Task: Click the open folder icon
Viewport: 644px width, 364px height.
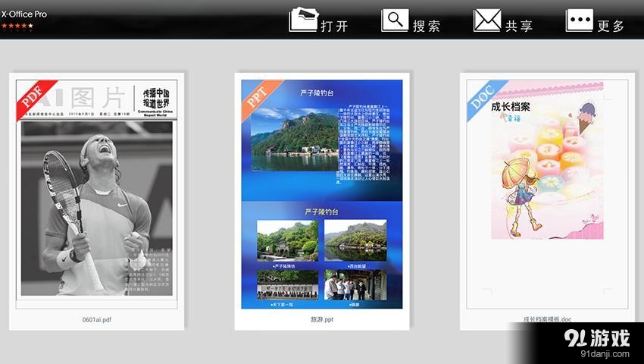Action: [x=304, y=19]
